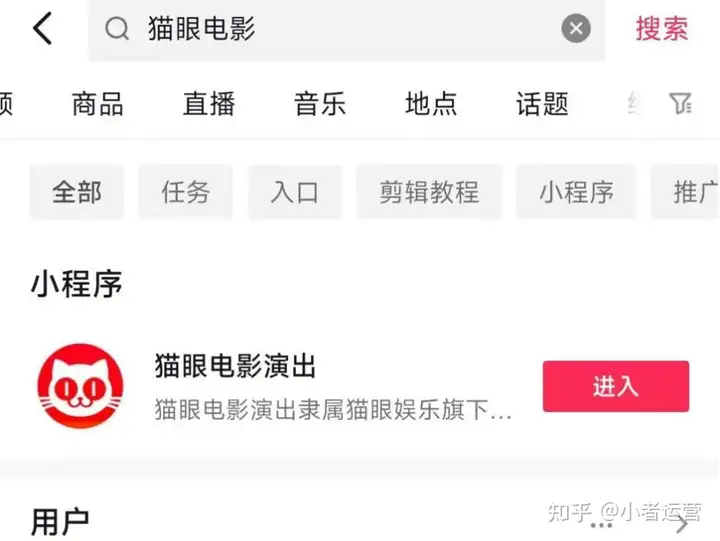Select the 小程序 filter chip
This screenshot has width=720, height=541.
(576, 192)
